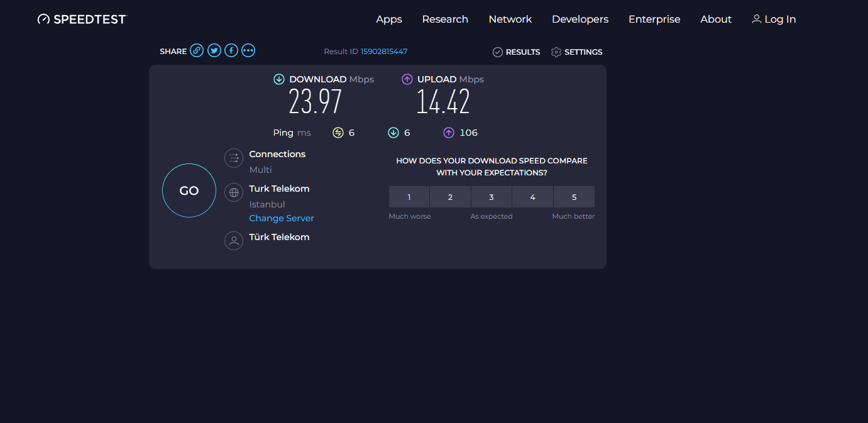Open the Developers menu
Viewport: 868px width, 423px height.
coord(580,19)
